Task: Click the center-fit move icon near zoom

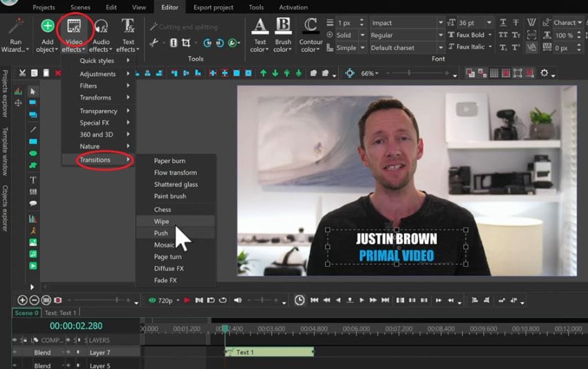Action: (349, 73)
